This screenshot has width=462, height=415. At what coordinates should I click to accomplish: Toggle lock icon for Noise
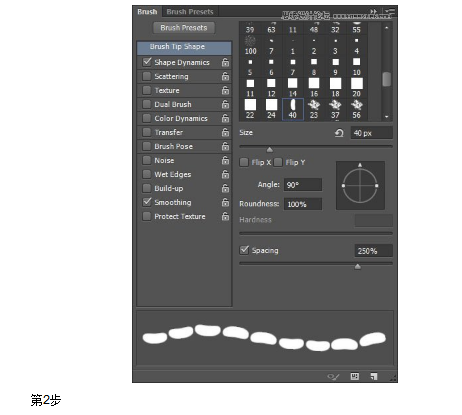[225, 160]
